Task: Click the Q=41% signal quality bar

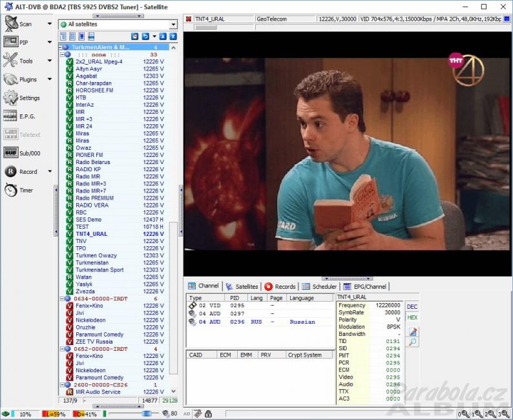Action: point(85,414)
